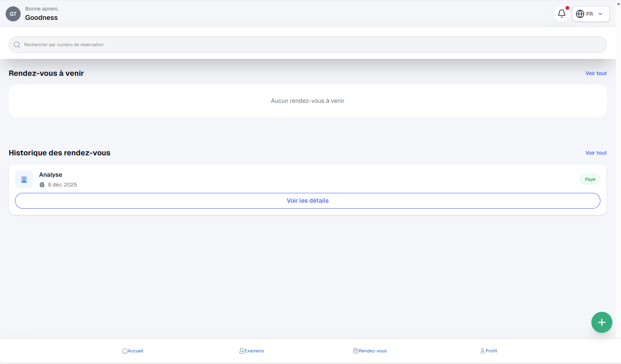Click the Analyse appointment building icon
The height and width of the screenshot is (364, 621).
click(24, 179)
